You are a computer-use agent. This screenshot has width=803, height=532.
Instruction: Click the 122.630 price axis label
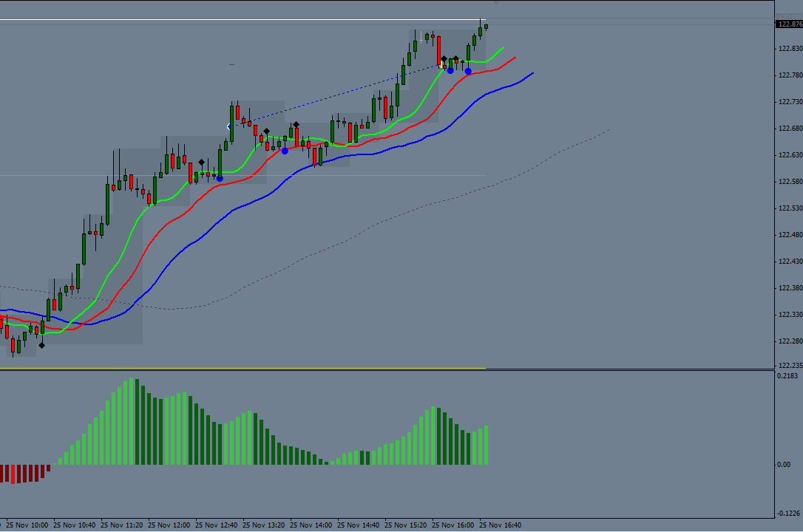click(x=790, y=155)
